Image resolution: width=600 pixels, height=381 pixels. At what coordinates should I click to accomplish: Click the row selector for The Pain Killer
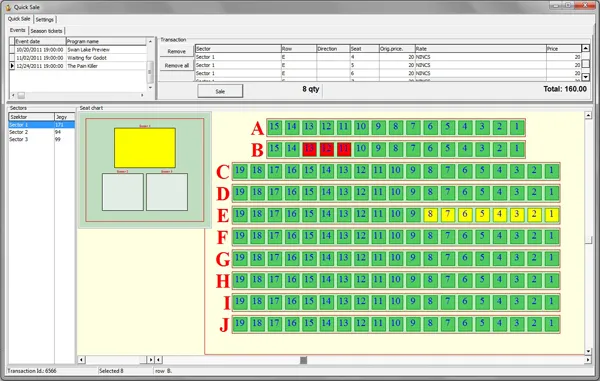pos(12,66)
